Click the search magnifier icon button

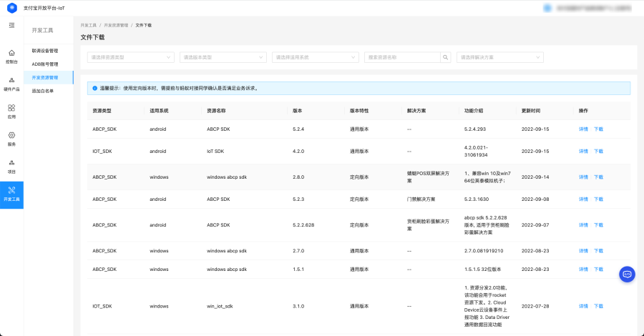445,57
